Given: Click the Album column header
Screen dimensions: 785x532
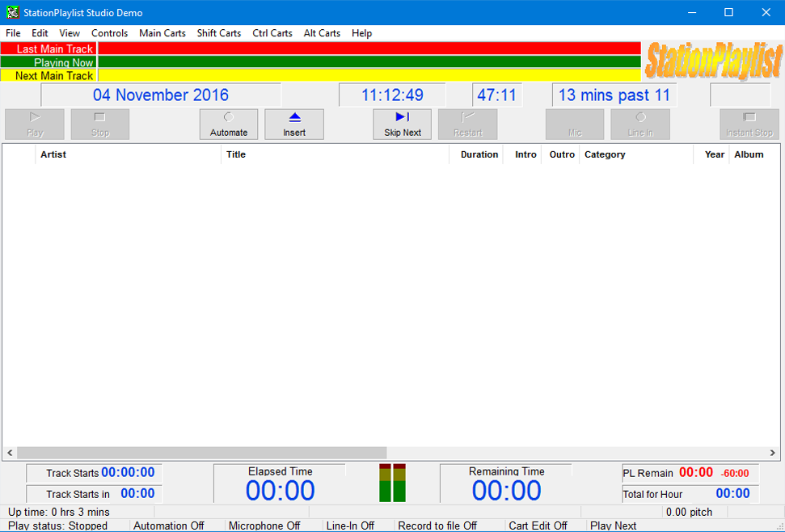Looking at the screenshot, I should click(755, 154).
